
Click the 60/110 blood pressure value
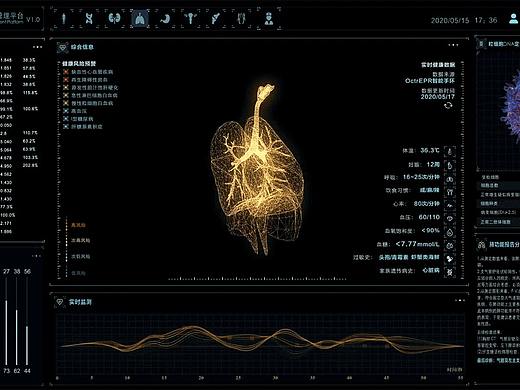point(429,217)
